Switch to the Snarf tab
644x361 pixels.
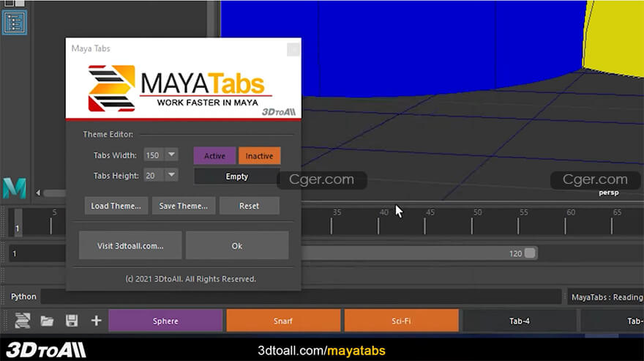coord(283,321)
